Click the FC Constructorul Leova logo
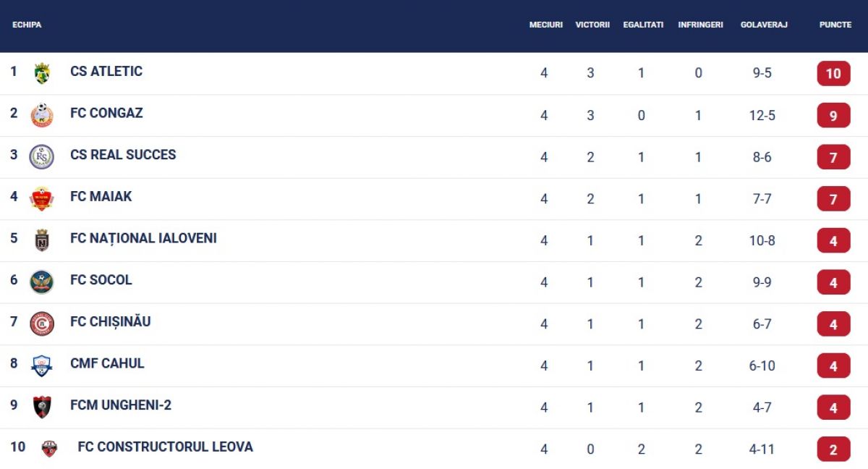 click(49, 449)
